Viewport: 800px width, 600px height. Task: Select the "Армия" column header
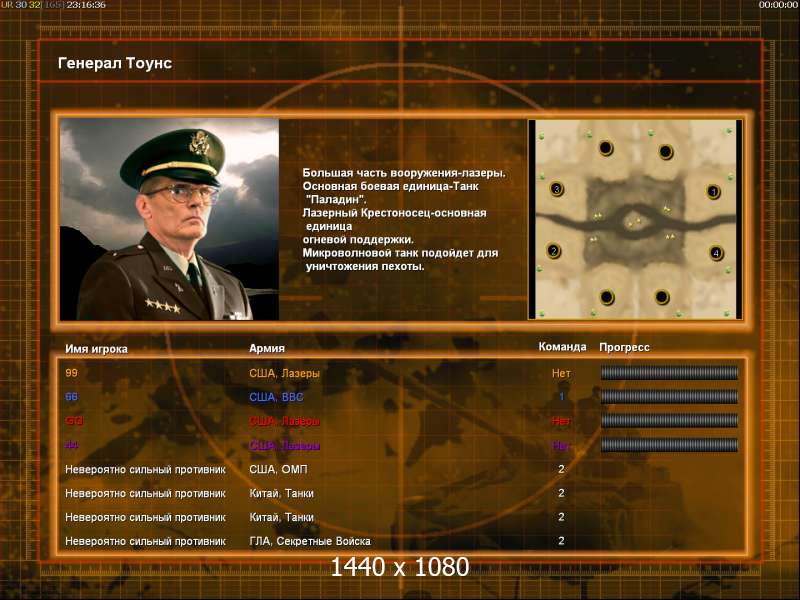pyautogui.click(x=267, y=348)
